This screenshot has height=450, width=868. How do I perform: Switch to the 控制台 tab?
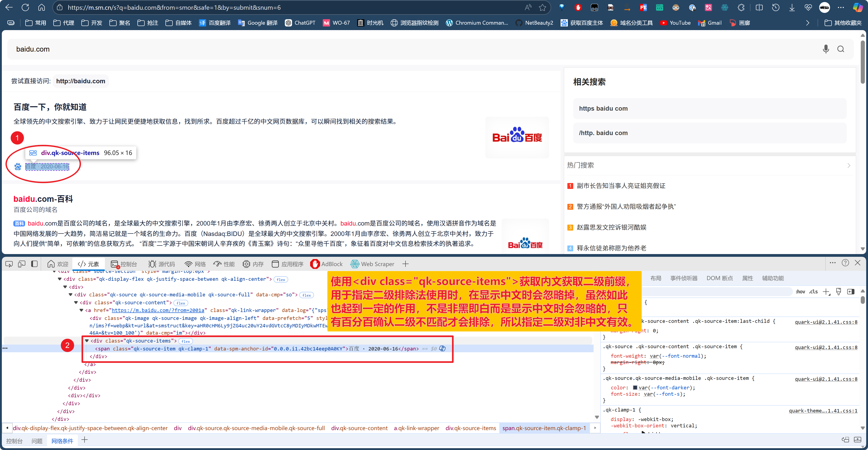tap(124, 264)
